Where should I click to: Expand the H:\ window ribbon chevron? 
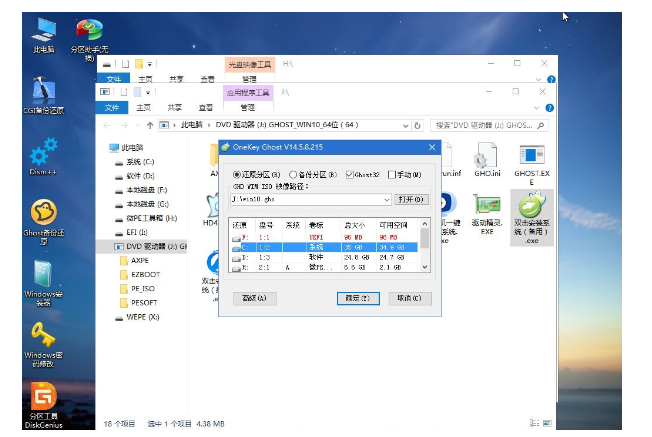coord(538,79)
